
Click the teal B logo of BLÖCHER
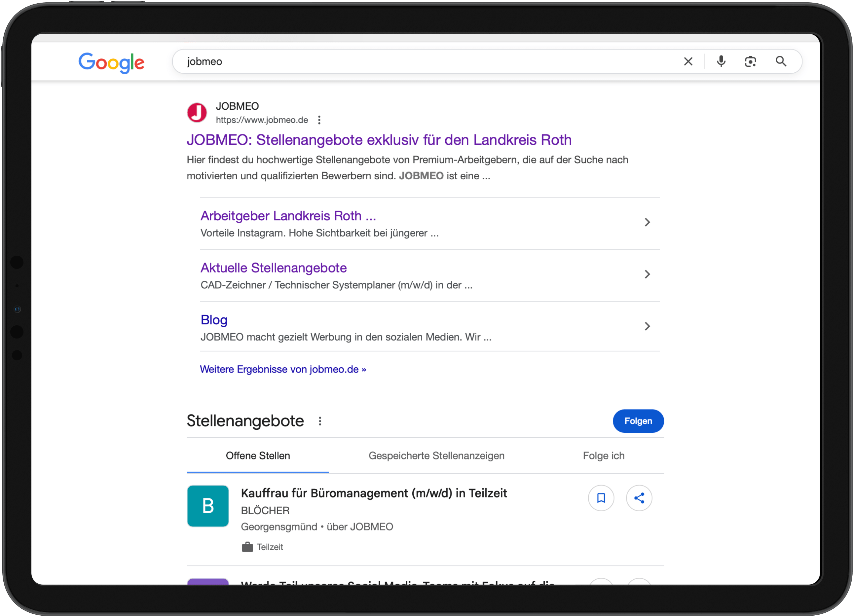pos(208,506)
